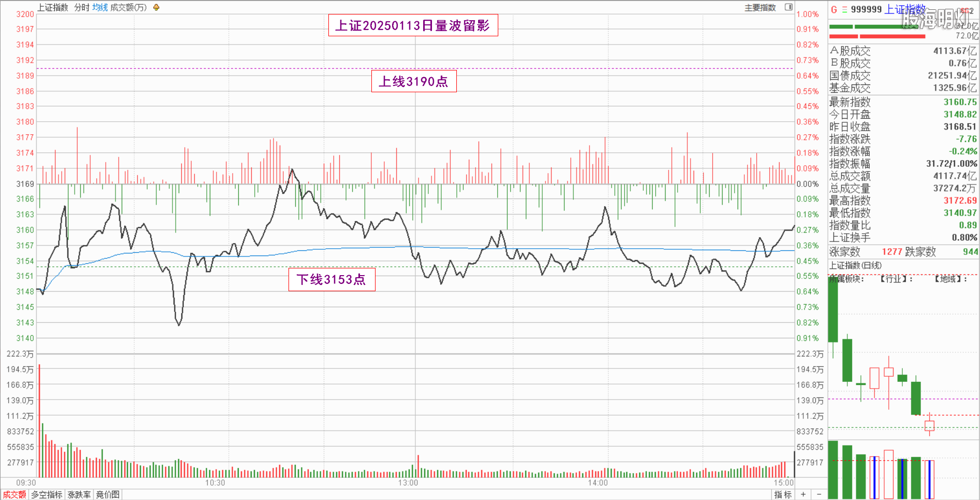Click the 总成交额 value 4117.74亿
Viewport: 980px width, 500px height.
(x=955, y=176)
